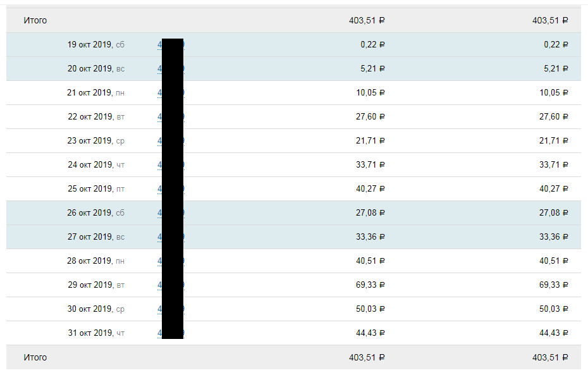Click the link beside 21 окт 2019

pos(159,93)
